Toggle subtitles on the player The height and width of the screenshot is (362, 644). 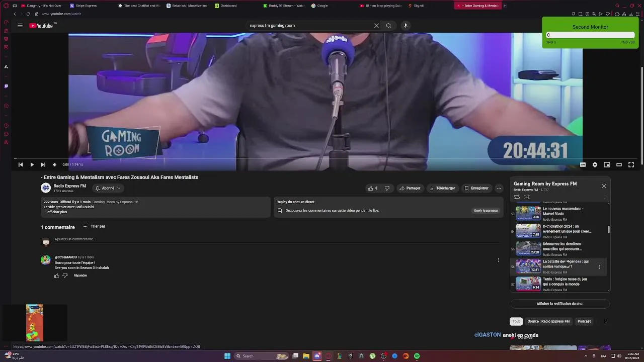[x=583, y=164]
